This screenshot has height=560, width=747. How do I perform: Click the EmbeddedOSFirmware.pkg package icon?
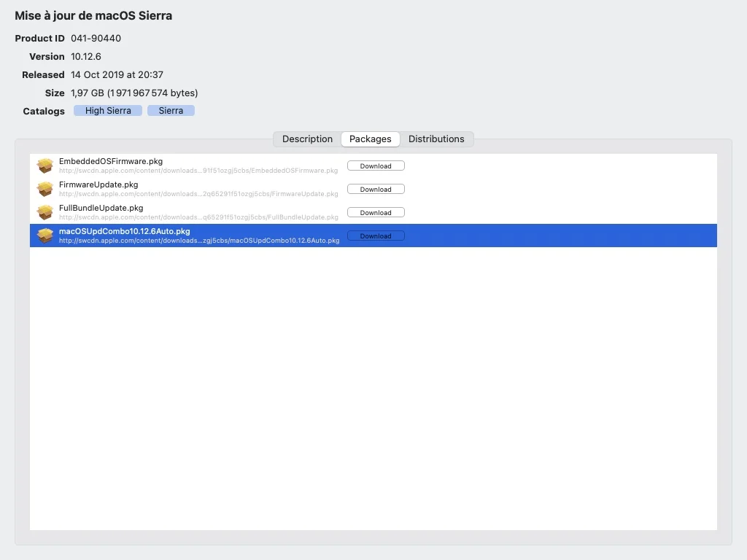45,166
